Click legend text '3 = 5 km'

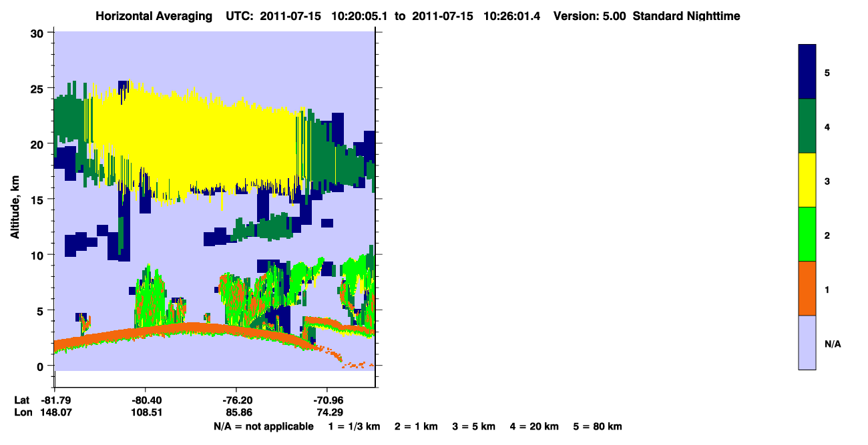pos(474,426)
